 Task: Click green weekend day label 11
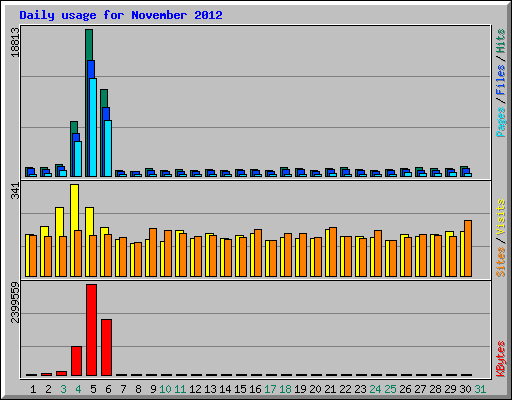coord(180,389)
